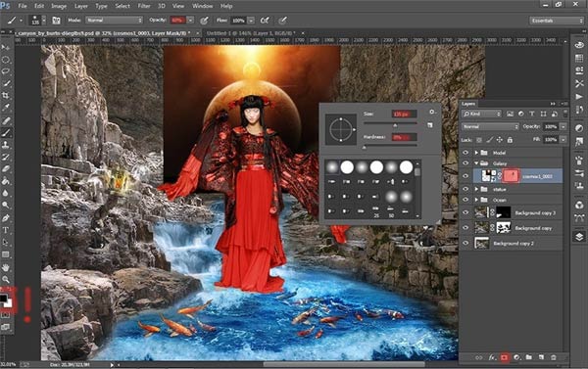
Task: Select the Hand tool
Action: [6, 267]
